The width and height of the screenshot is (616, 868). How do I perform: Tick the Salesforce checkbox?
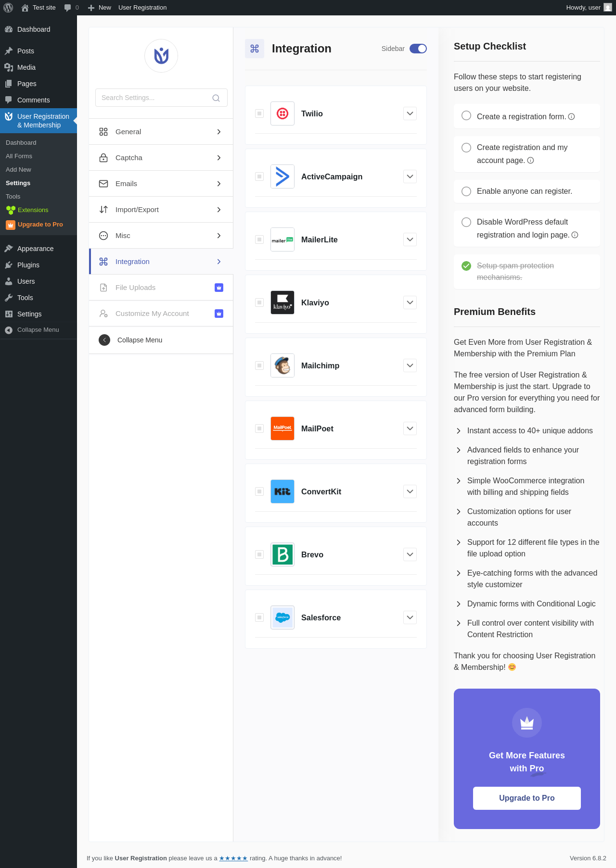point(259,617)
